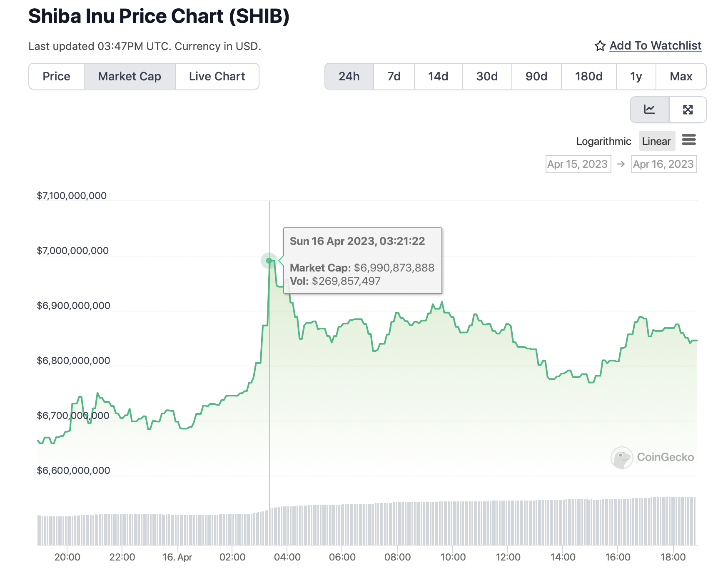This screenshot has height=573, width=728.
Task: Select the Market Cap tab
Action: pyautogui.click(x=129, y=76)
